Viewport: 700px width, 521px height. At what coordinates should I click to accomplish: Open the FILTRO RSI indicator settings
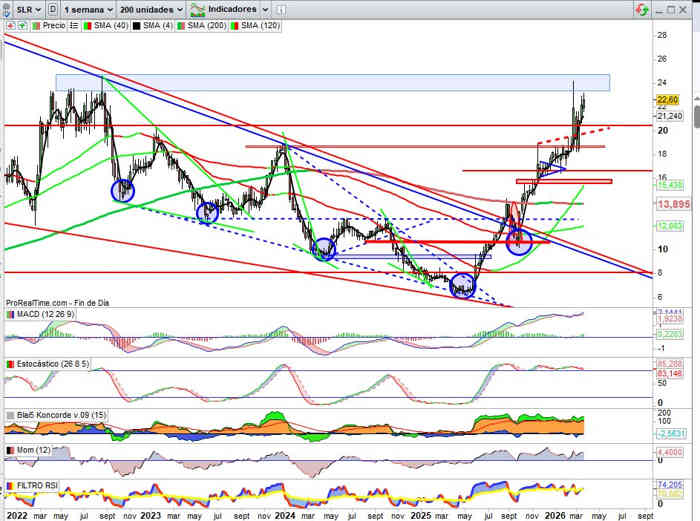[39, 485]
